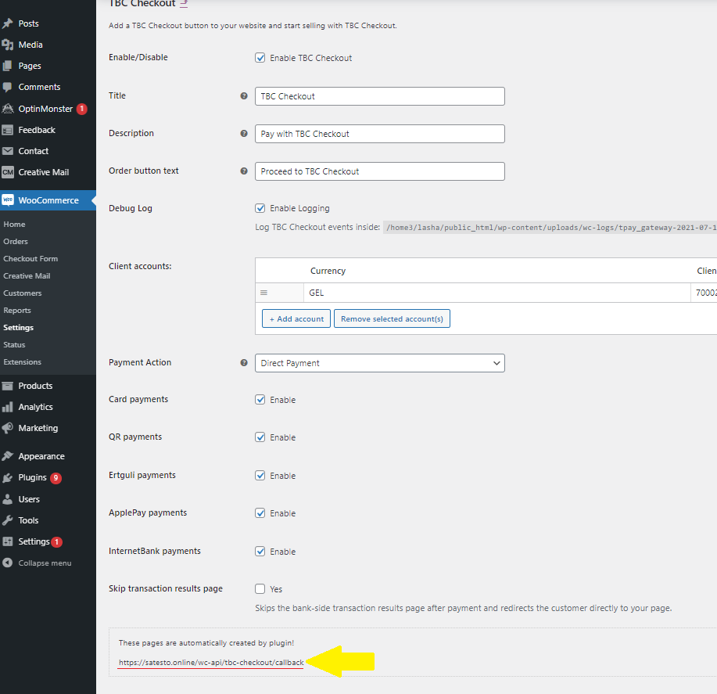Open WooCommerce Home submenu item
Screen dimensions: 717x694
click(x=14, y=224)
